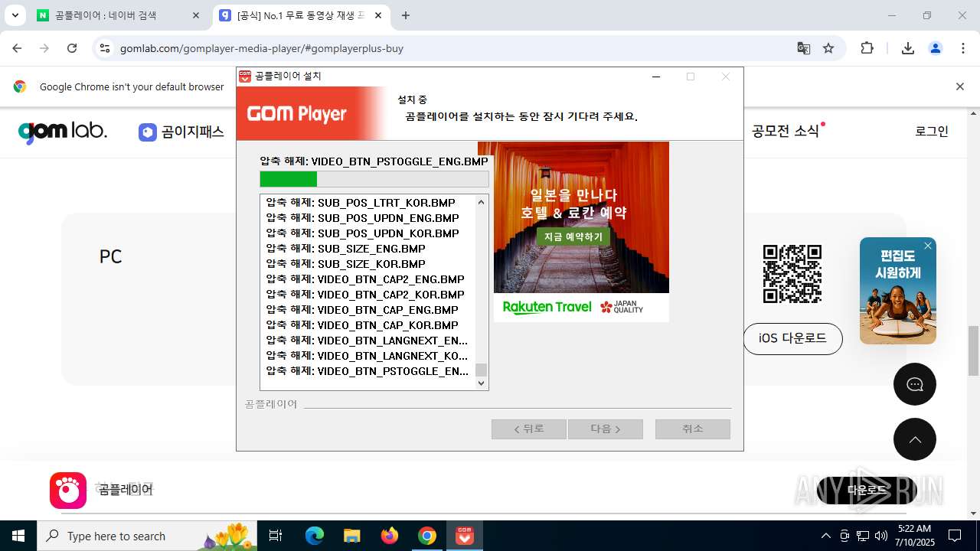Close the floating 편집도 시원하게 ad

tap(928, 246)
